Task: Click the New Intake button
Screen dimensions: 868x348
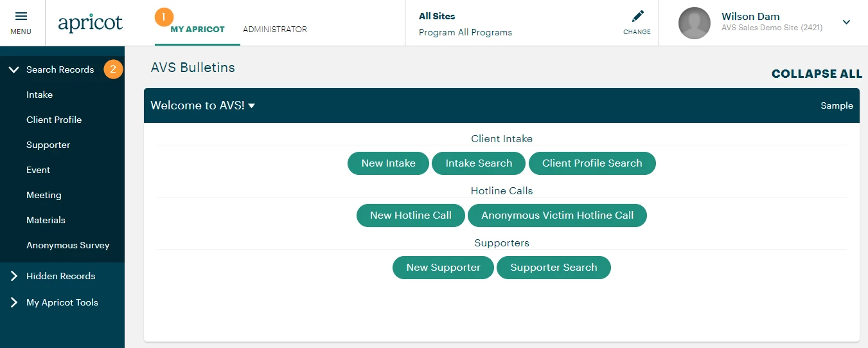Action: point(388,163)
